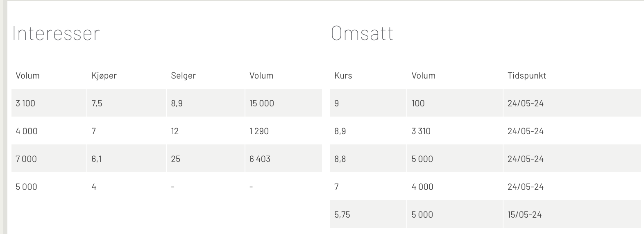Click the 5,75 Kurs cell

(368, 214)
